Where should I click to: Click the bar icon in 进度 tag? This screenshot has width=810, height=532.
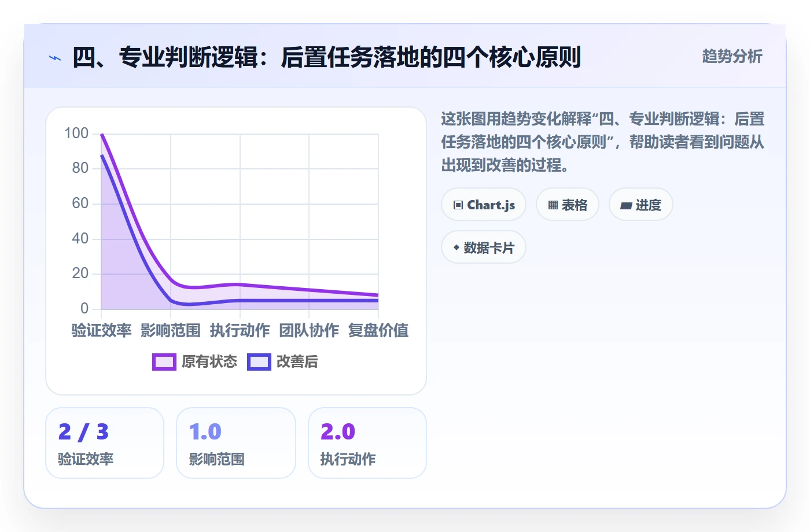tap(626, 206)
